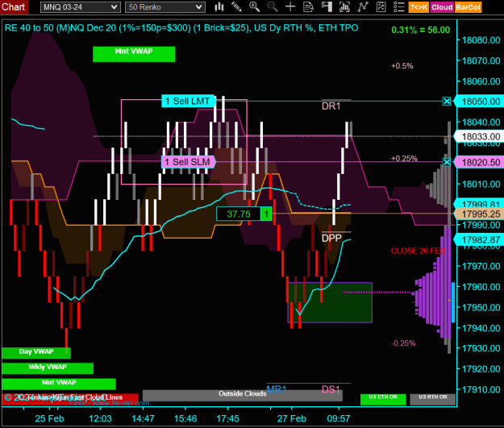Cancel the Sell SLM order via X
Screen dimensions: 504x428
click(447, 162)
